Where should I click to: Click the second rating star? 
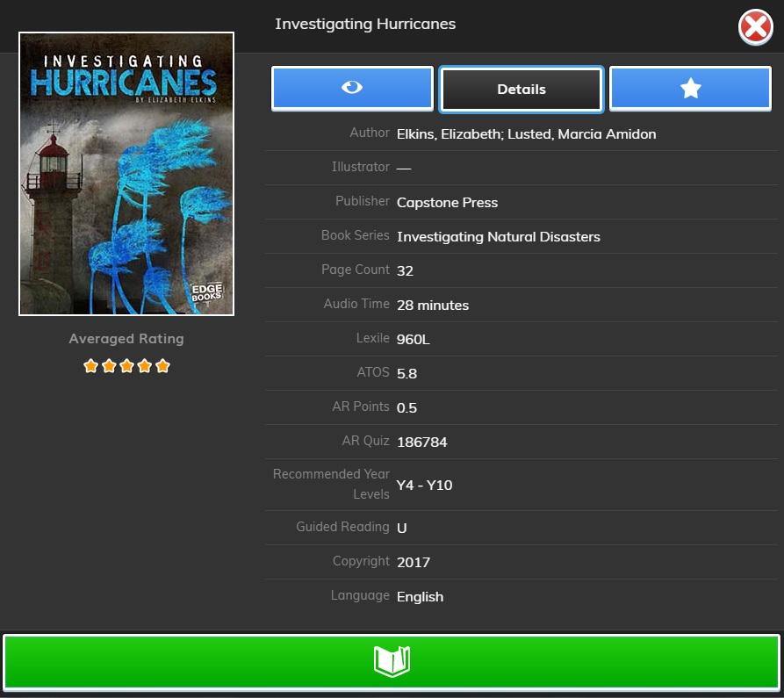[109, 366]
